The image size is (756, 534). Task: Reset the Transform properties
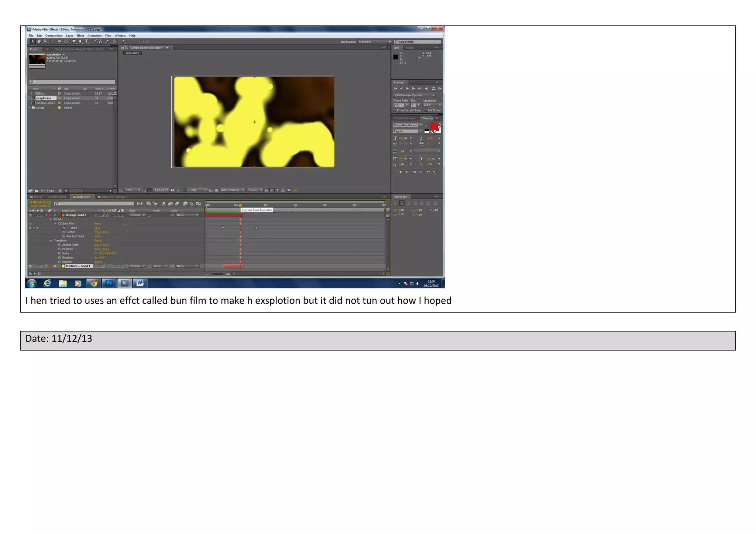point(98,241)
